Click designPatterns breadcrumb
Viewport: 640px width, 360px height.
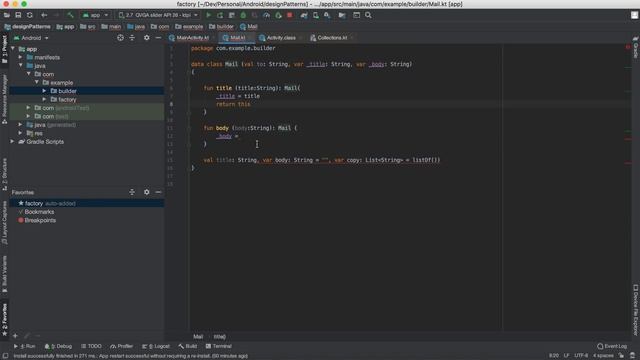pos(27,27)
